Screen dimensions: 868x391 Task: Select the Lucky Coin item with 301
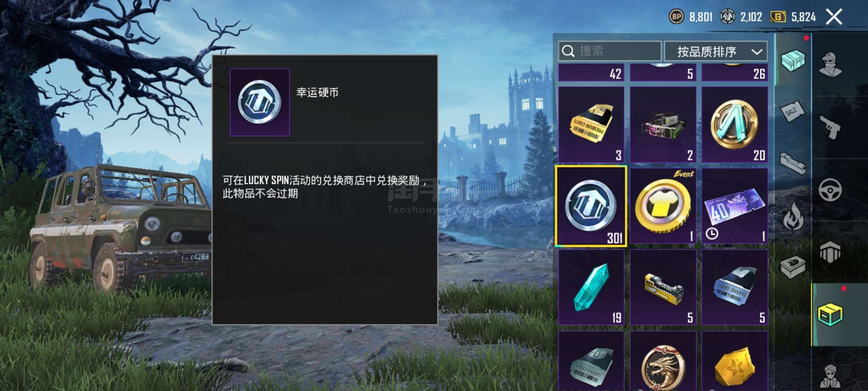pyautogui.click(x=591, y=206)
